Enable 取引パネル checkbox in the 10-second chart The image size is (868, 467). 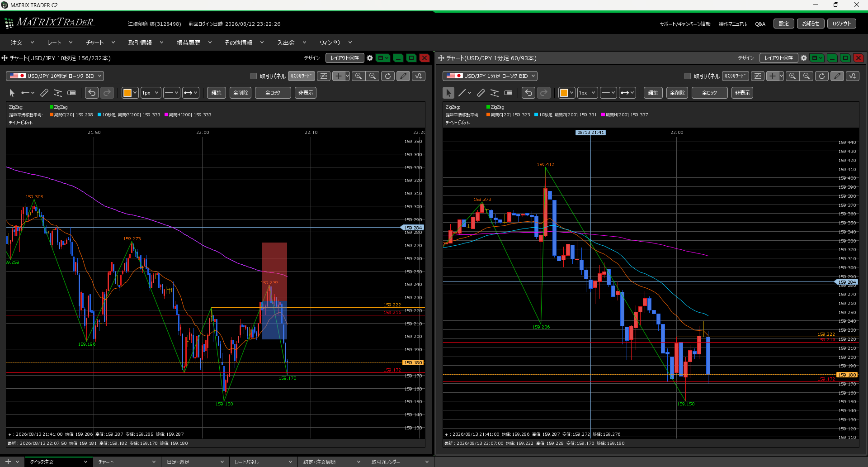(254, 76)
